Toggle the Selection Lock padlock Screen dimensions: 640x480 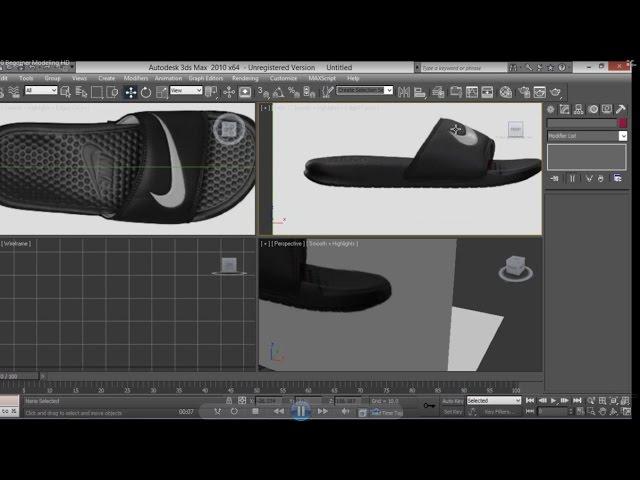pos(229,401)
